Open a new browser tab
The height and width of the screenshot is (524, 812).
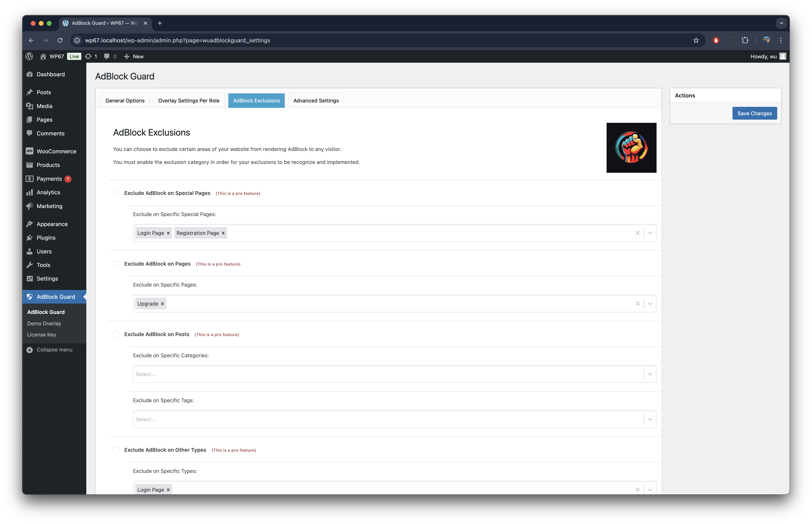pos(160,23)
